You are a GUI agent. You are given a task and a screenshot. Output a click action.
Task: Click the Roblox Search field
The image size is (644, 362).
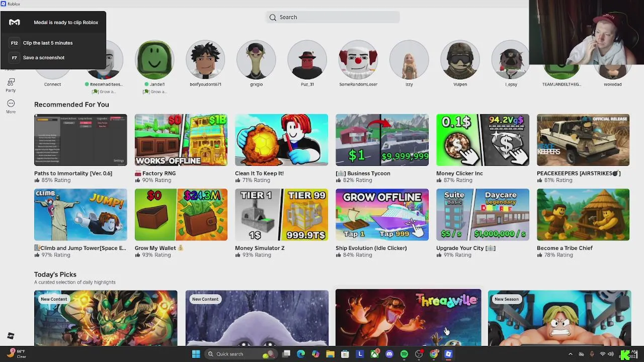333,17
